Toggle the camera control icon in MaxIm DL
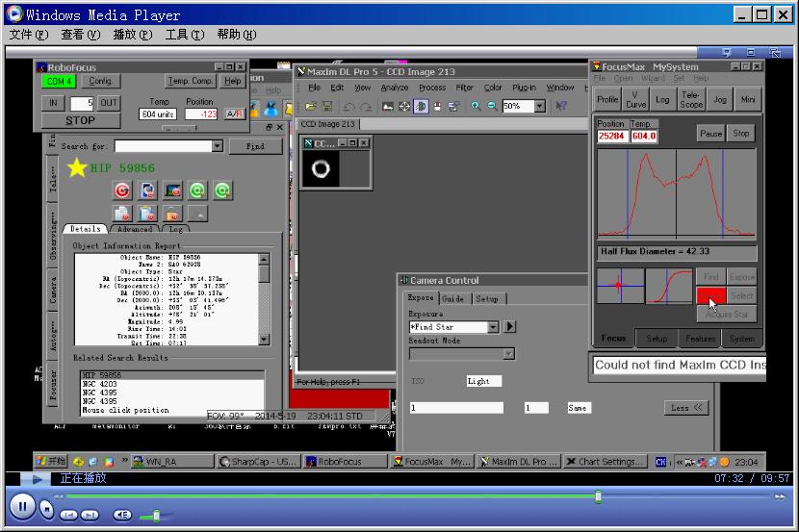 (421, 107)
